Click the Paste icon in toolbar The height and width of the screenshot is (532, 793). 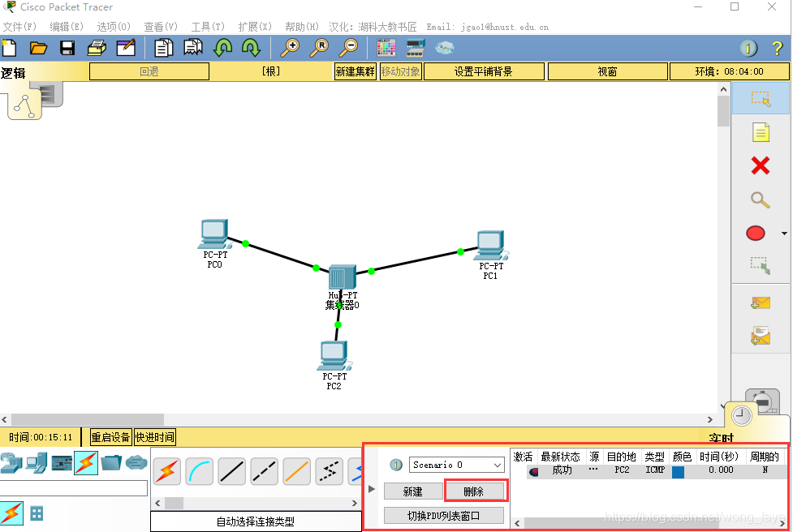(x=192, y=48)
